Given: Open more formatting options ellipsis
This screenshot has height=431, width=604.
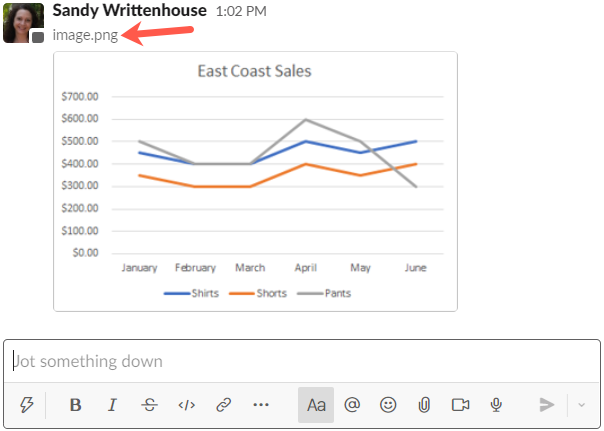Looking at the screenshot, I should click(261, 405).
